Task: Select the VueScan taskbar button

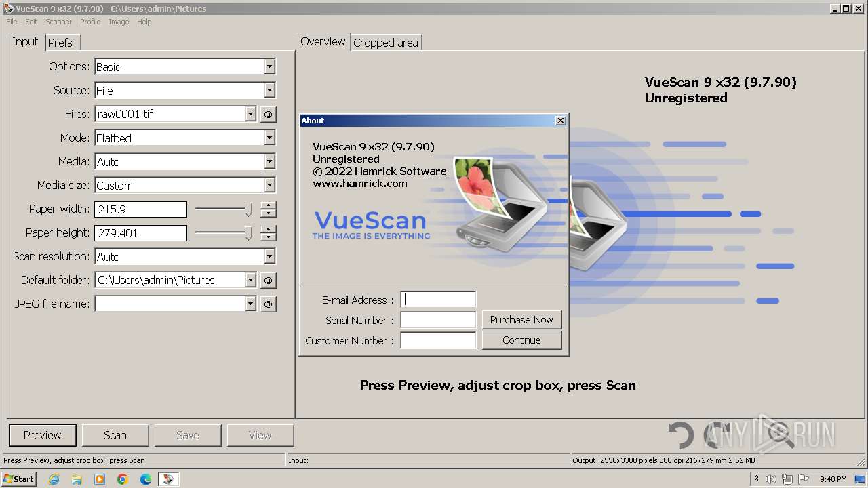Action: 168,479
